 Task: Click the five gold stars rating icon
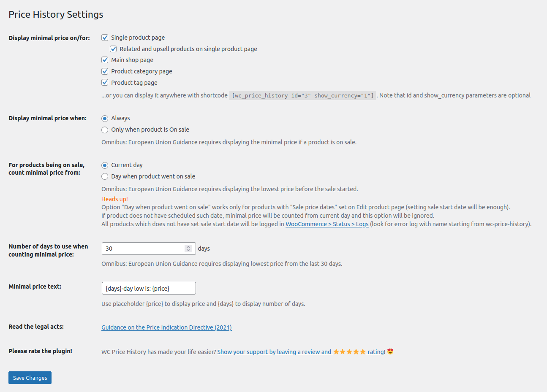click(349, 352)
